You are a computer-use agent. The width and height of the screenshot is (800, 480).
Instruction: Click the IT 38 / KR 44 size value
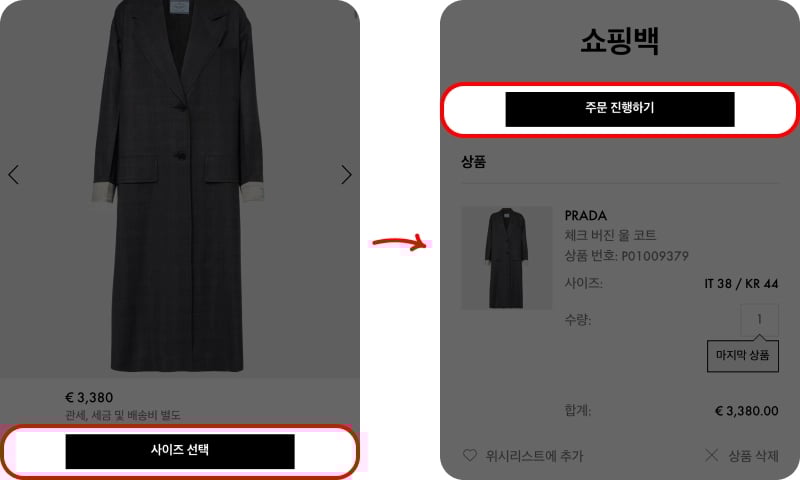(x=741, y=284)
